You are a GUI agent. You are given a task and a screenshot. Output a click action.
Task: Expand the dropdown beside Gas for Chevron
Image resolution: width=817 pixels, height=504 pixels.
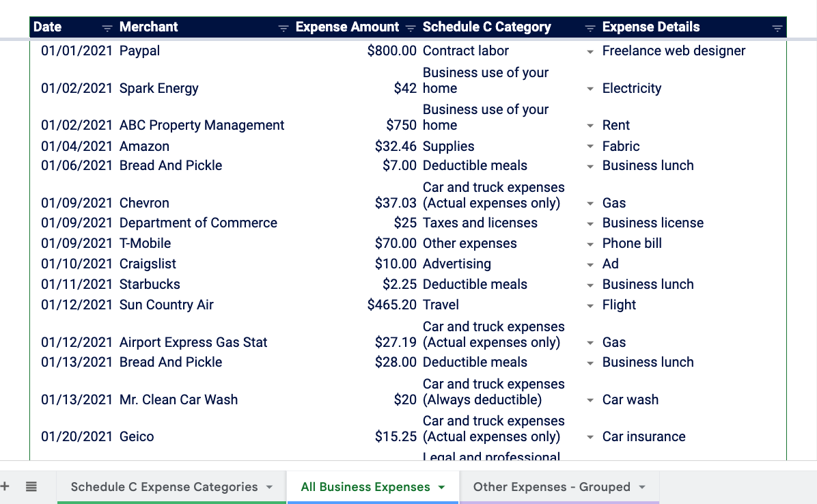589,202
